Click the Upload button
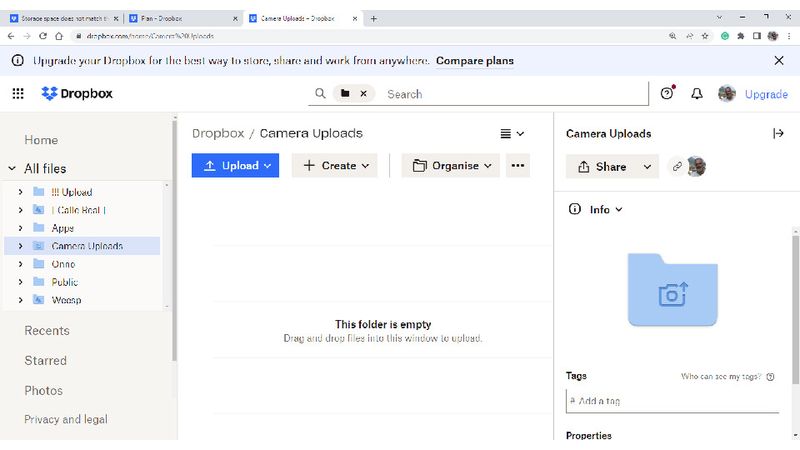The image size is (800, 450). coord(235,165)
